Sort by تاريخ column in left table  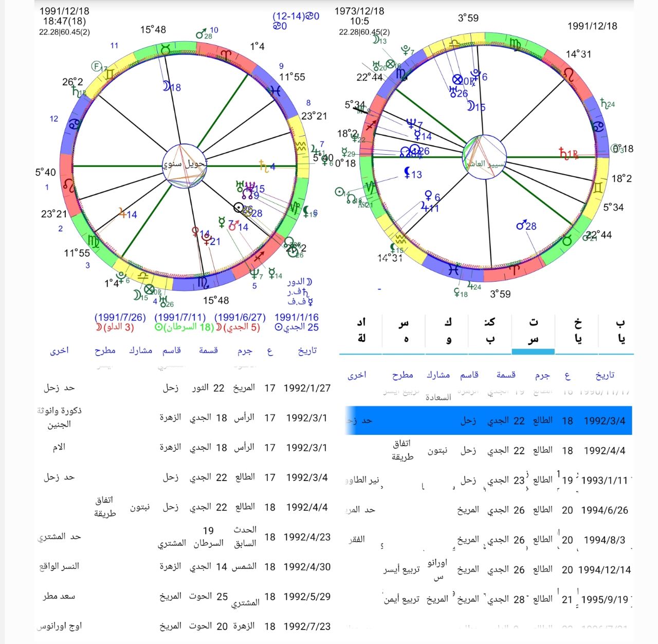click(307, 351)
